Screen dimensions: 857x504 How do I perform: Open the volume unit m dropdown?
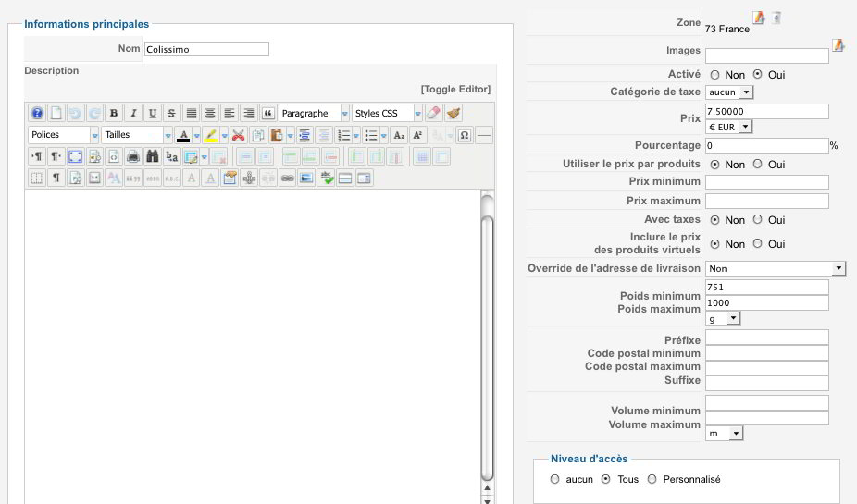click(724, 434)
